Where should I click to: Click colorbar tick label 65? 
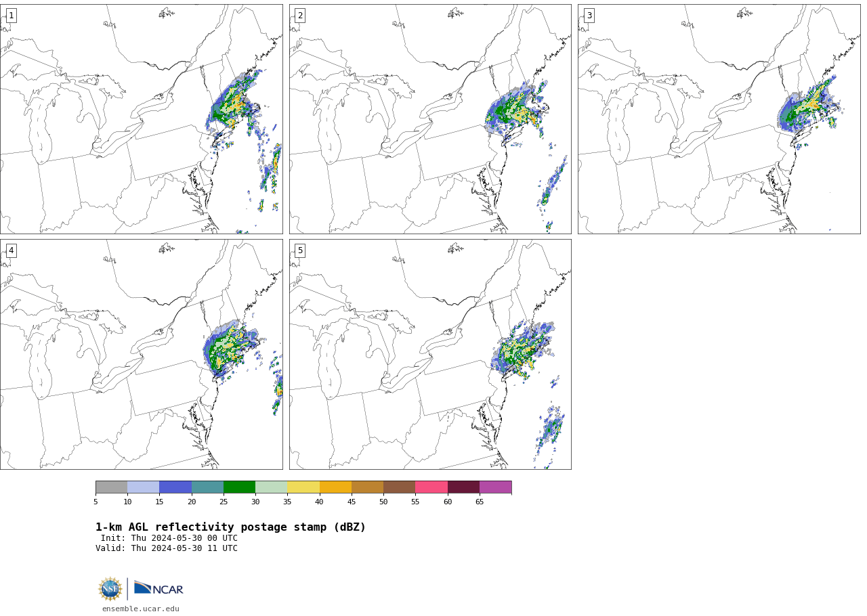click(480, 502)
